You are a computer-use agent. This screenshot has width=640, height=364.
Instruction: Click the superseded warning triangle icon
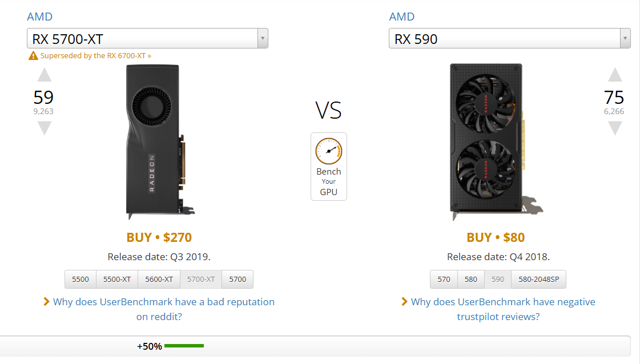coord(33,56)
